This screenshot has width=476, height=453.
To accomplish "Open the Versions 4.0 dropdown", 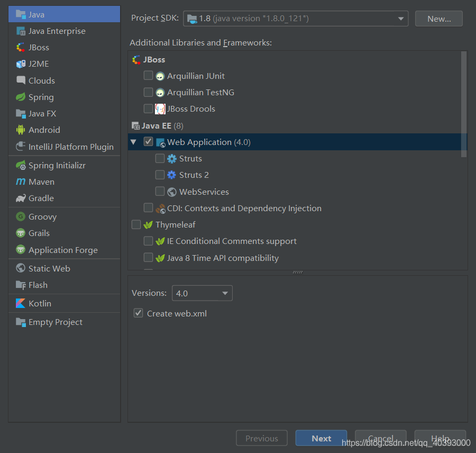I will tap(202, 293).
